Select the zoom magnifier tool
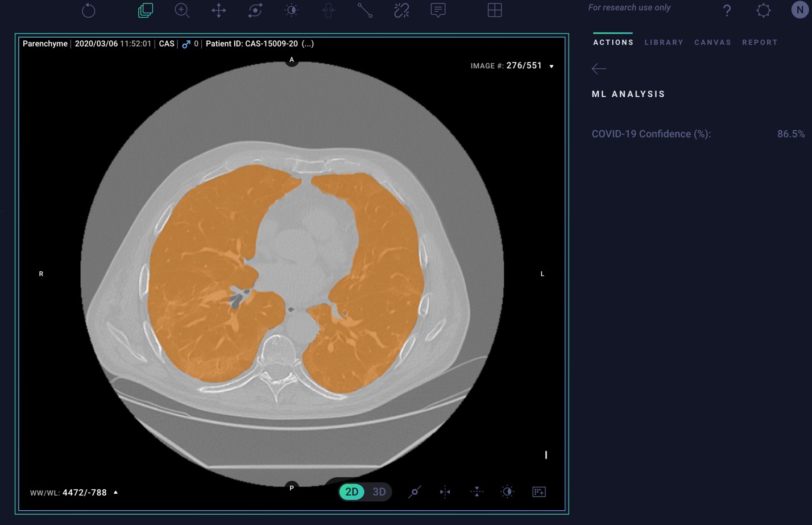812x525 pixels. pyautogui.click(x=182, y=10)
